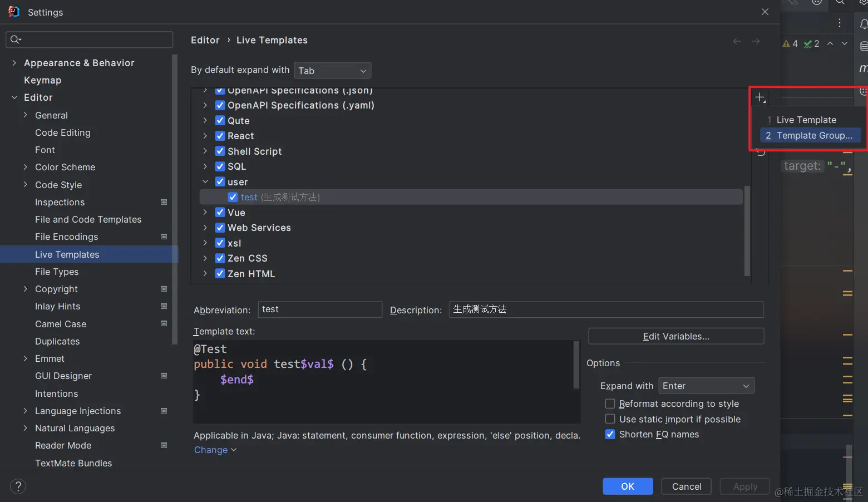The image size is (868, 502).
Task: Uncheck the React template group
Action: [220, 136]
